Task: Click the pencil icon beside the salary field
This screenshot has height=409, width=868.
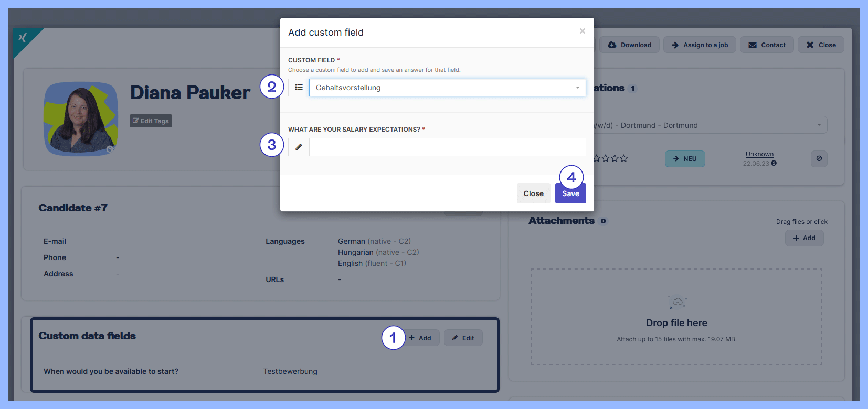Action: tap(299, 147)
